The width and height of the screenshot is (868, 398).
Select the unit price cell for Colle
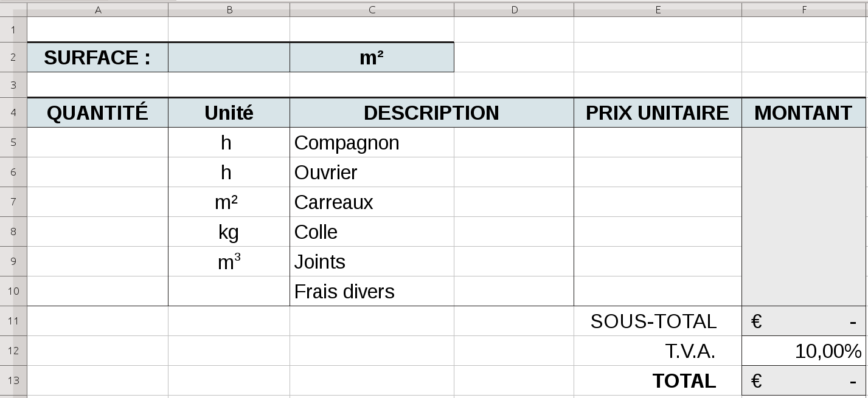tap(657, 232)
